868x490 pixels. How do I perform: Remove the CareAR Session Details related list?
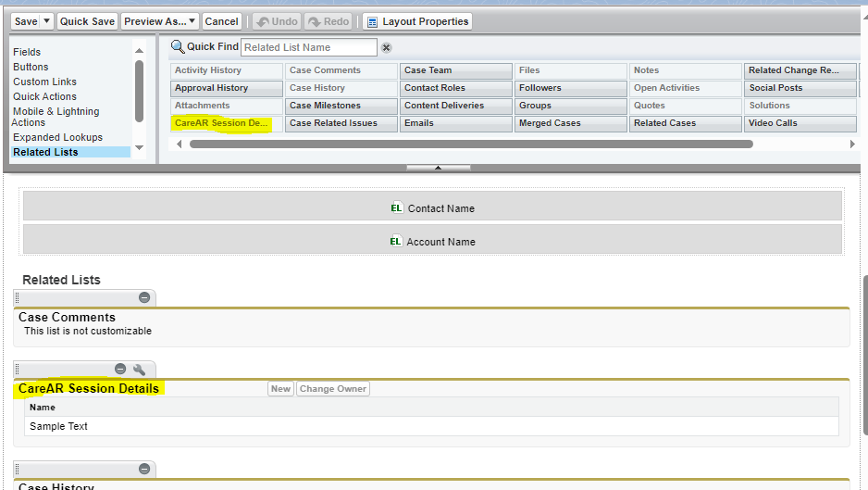(x=120, y=370)
